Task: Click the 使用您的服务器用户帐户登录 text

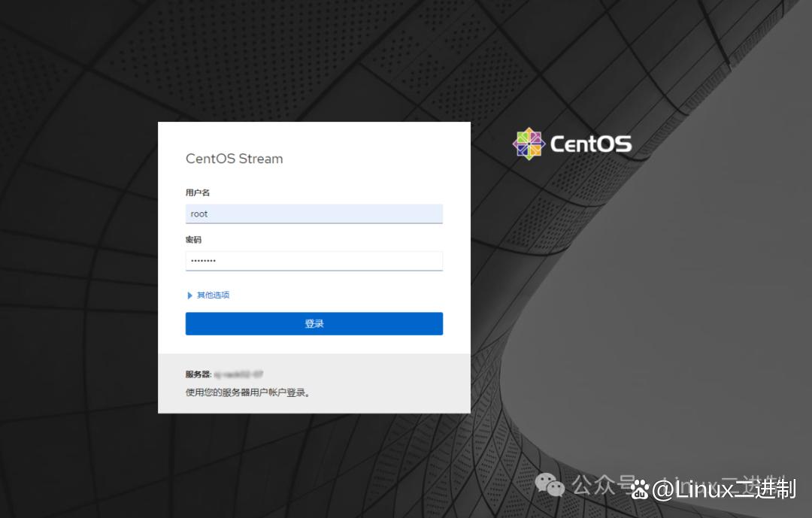Action: [x=248, y=392]
